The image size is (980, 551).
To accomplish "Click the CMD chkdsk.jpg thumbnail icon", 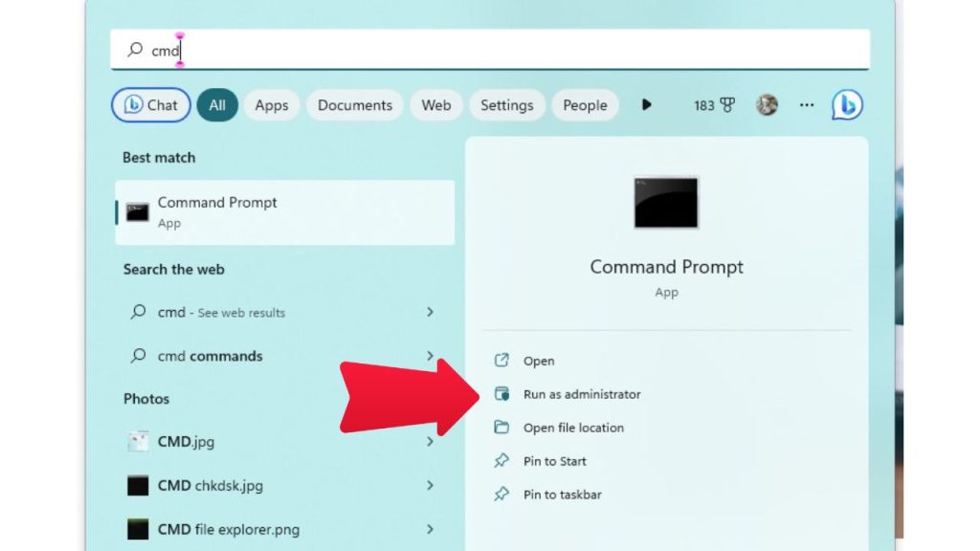I will click(x=138, y=485).
